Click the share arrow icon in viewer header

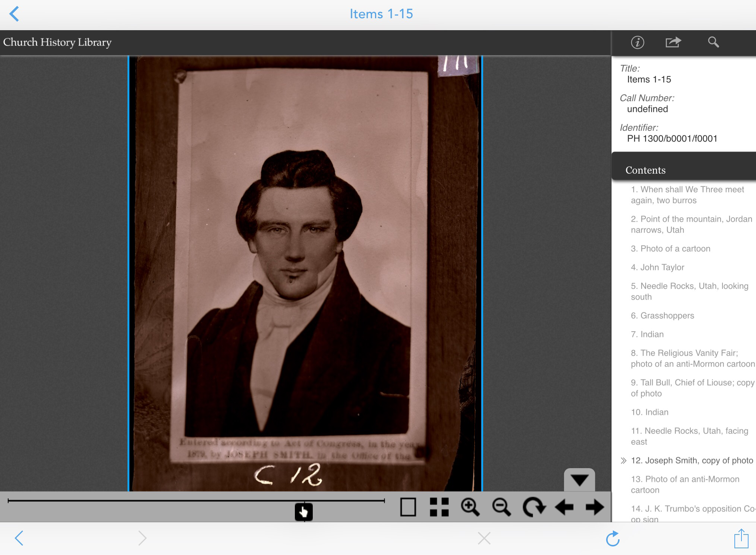673,42
